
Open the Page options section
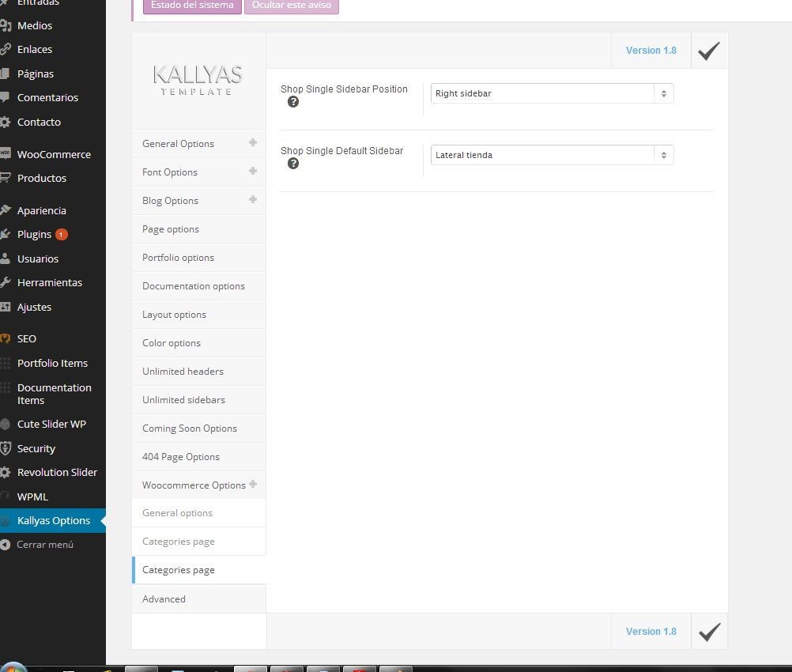[x=199, y=229]
